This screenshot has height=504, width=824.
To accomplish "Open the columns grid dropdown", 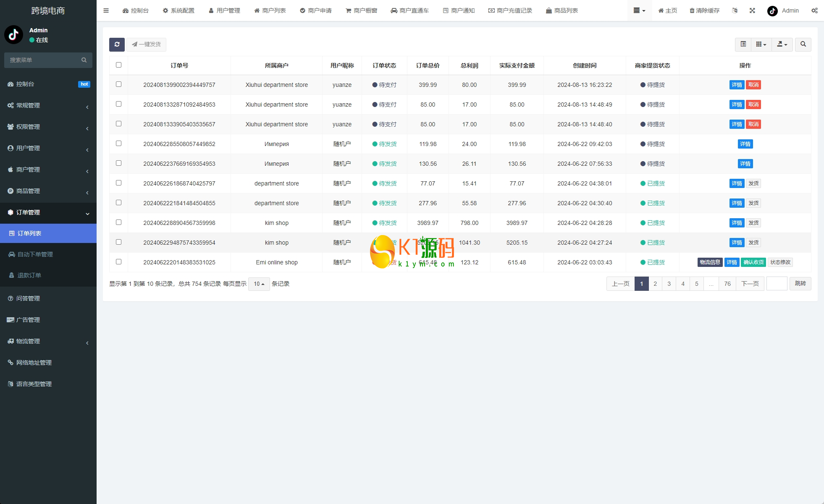I will click(x=761, y=44).
